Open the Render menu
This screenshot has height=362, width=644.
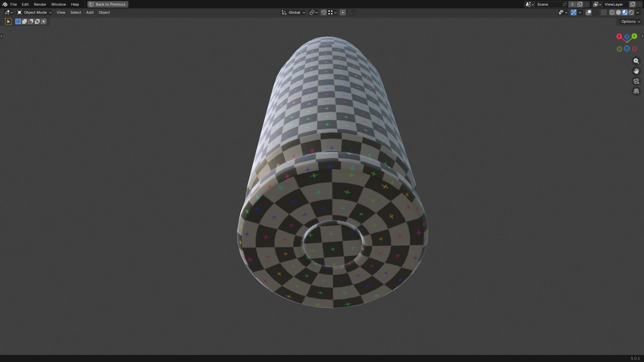[x=40, y=4]
